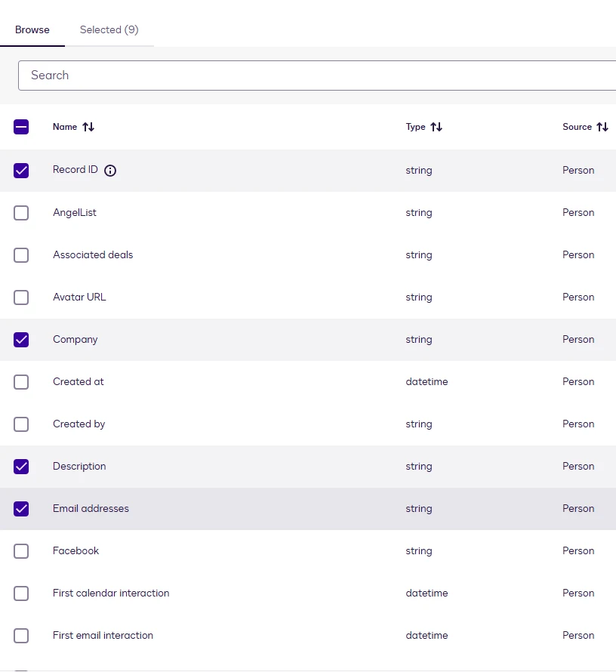The height and width of the screenshot is (672, 616).
Task: Click datetime type of First email interaction
Action: click(x=427, y=636)
